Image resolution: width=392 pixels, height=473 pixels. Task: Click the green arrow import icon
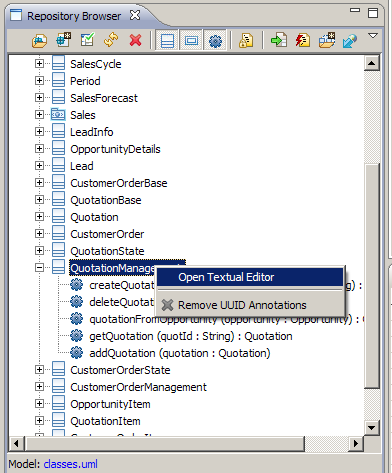coord(279,40)
